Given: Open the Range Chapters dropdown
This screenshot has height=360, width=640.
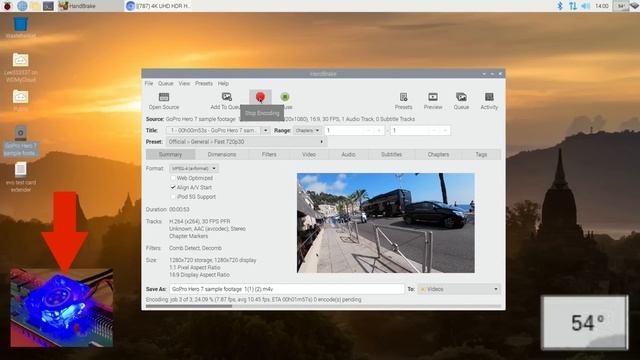Looking at the screenshot, I should (307, 130).
